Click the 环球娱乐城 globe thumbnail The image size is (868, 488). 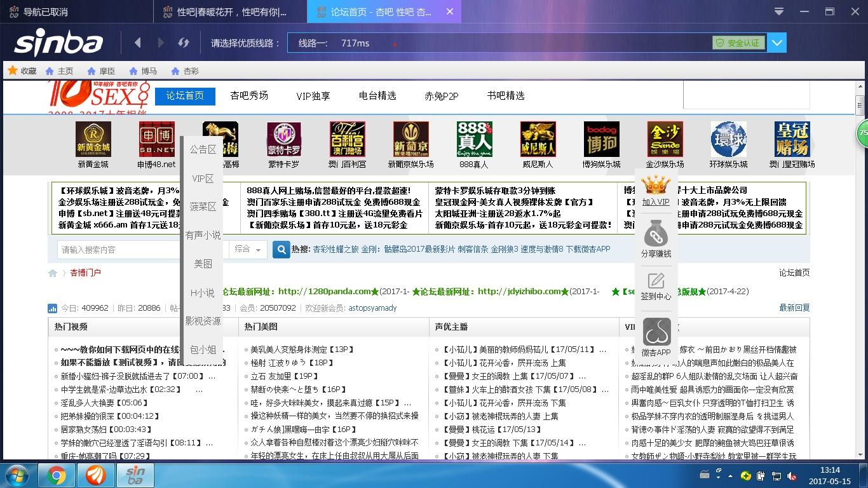click(728, 139)
